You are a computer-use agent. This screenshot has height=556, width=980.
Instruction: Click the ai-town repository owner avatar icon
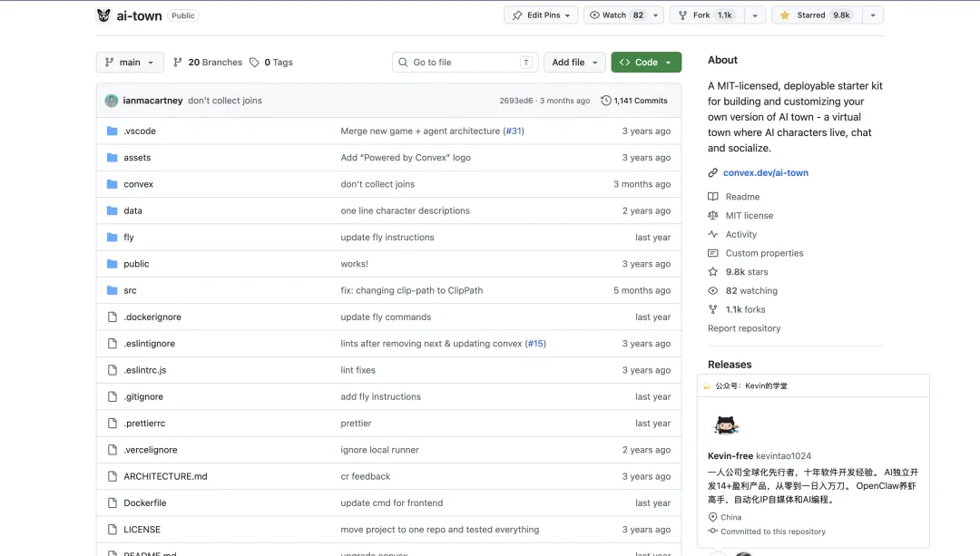[103, 15]
